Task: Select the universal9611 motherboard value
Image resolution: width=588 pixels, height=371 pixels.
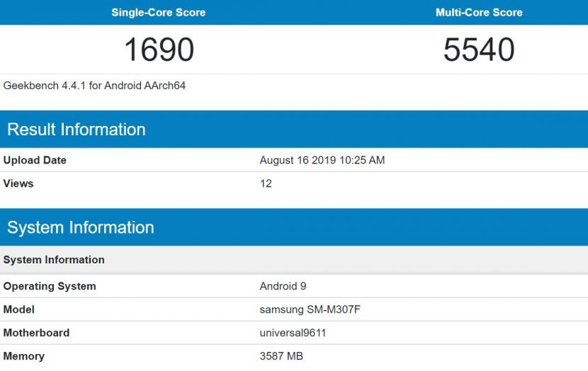Action: click(293, 333)
